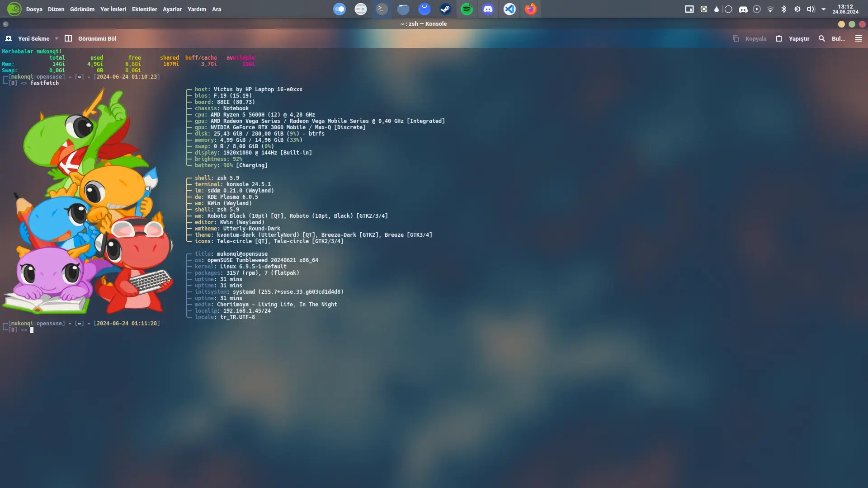
Task: Open the Bul... search button
Action: point(832,39)
